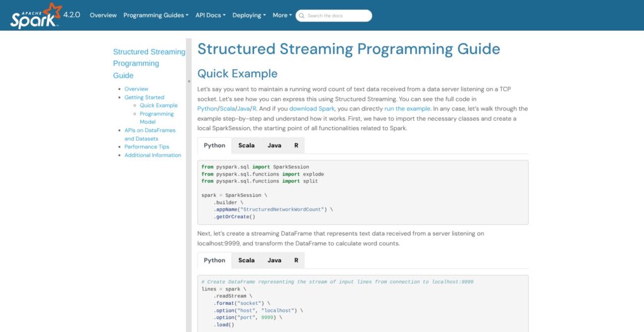Click the .option("port", 9999) code line

point(248,318)
